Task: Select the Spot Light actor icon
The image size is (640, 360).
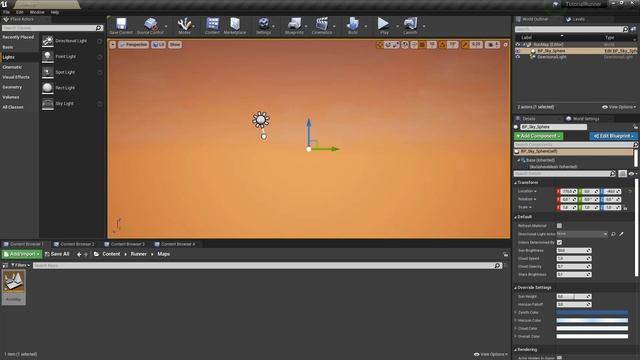Action: [x=48, y=72]
